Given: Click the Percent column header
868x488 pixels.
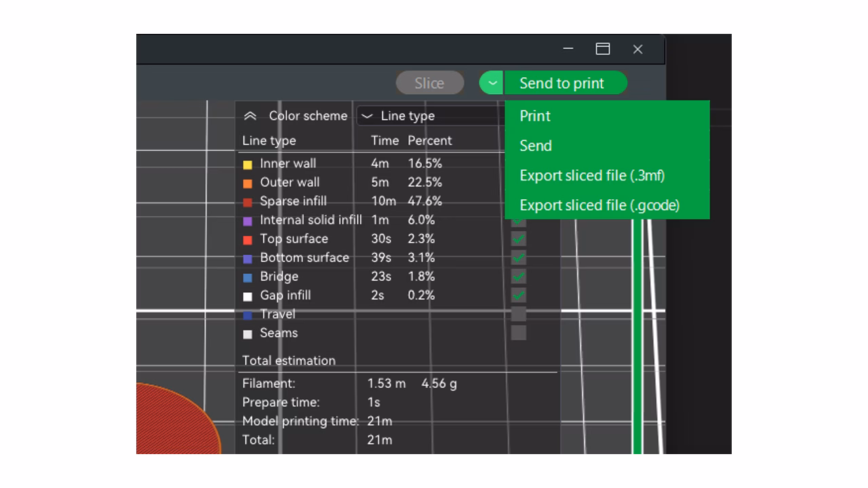Looking at the screenshot, I should click(x=429, y=141).
